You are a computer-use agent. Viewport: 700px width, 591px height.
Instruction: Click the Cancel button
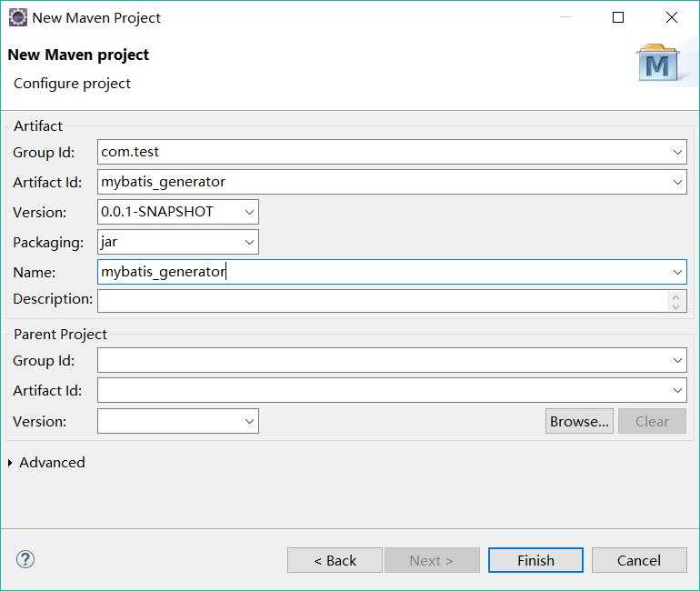(x=639, y=560)
